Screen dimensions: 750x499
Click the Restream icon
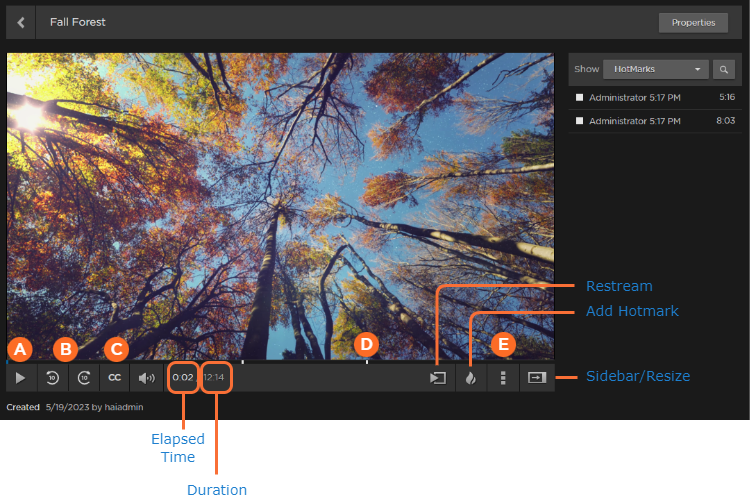[x=437, y=378]
